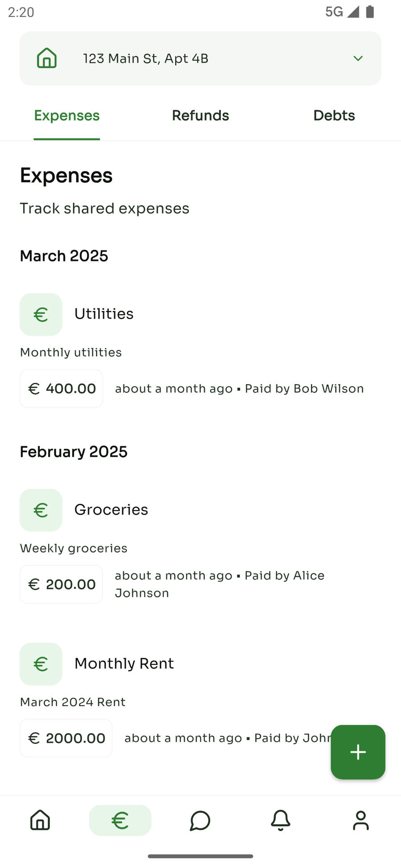Screen dimensions: 401x868
Task: Open the profile person icon
Action: [360, 820]
